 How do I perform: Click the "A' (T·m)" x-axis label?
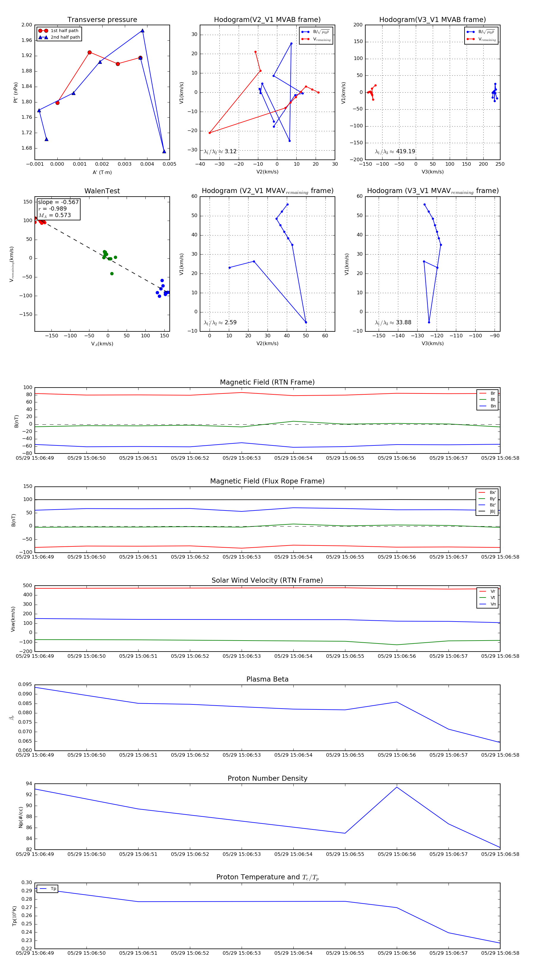coord(102,172)
